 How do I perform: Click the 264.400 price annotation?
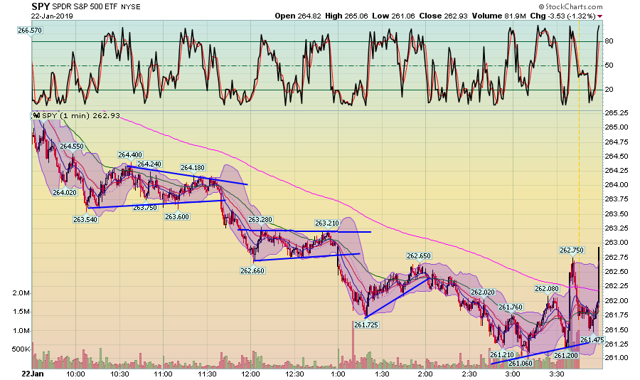click(130, 155)
